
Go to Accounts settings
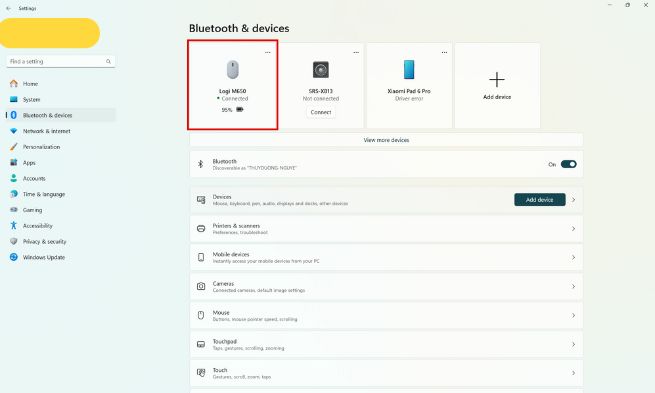tap(61, 178)
